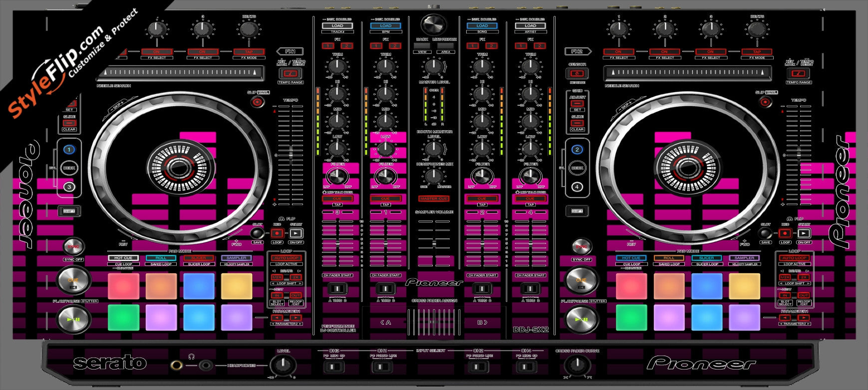Viewport: 868px width, 390px height.
Task: Click channel 1 TRIM knob
Action: [x=386, y=66]
